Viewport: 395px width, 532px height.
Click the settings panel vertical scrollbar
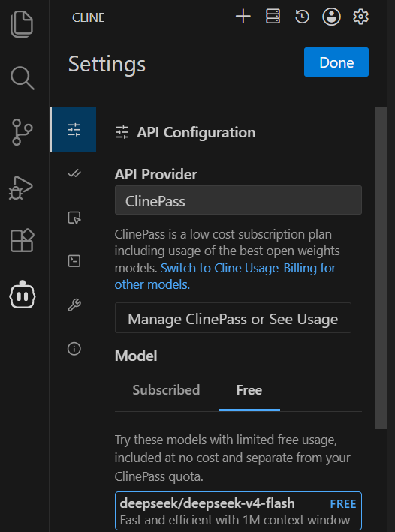(381, 268)
